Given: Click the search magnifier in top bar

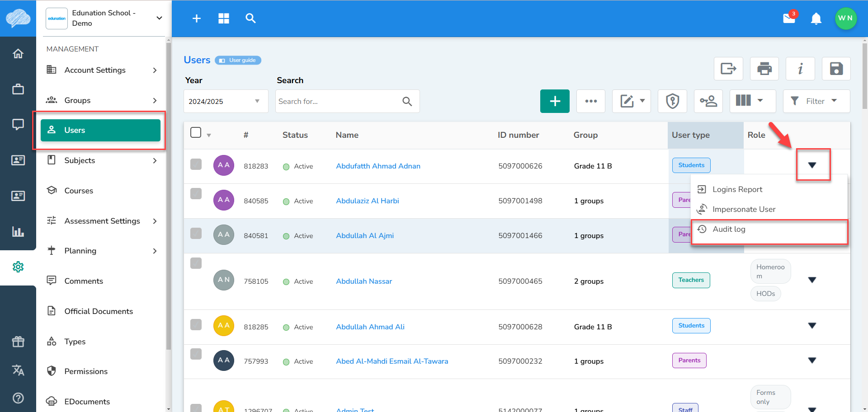Looking at the screenshot, I should (250, 19).
